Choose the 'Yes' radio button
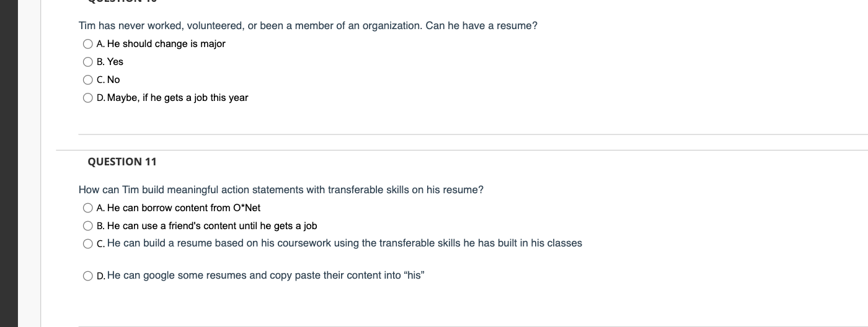868x327 pixels. [x=88, y=62]
